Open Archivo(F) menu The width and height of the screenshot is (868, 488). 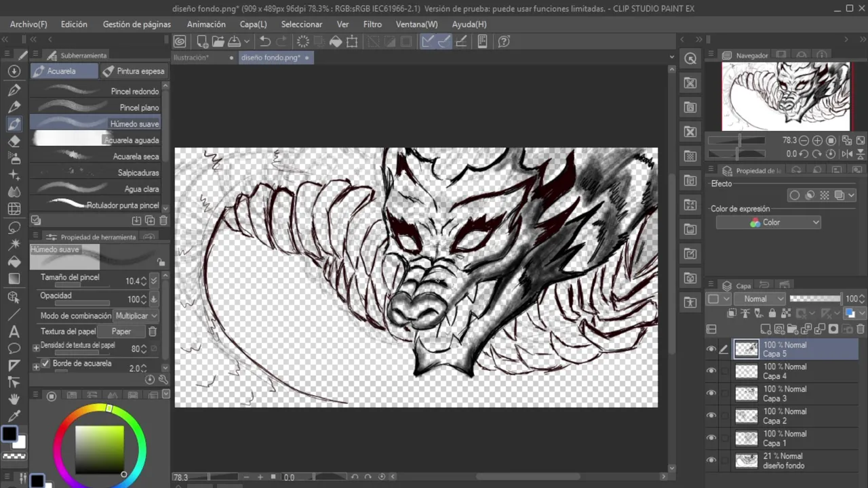point(28,24)
